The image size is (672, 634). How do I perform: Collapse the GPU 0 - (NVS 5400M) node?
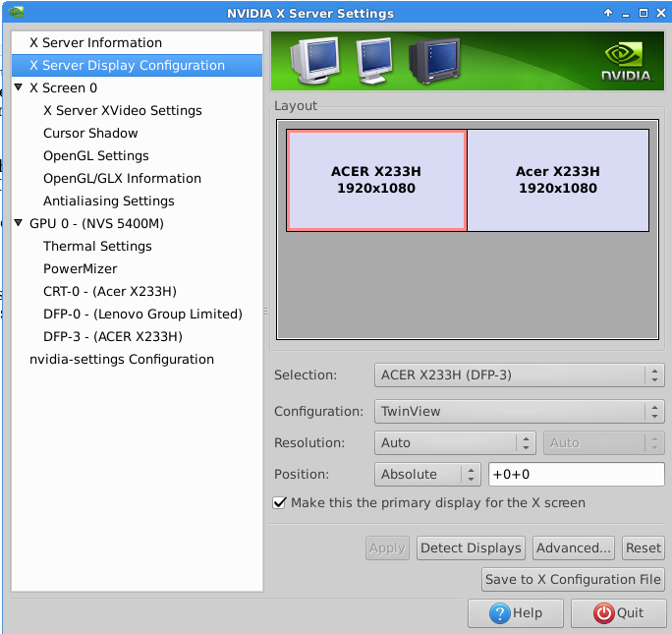[x=19, y=223]
